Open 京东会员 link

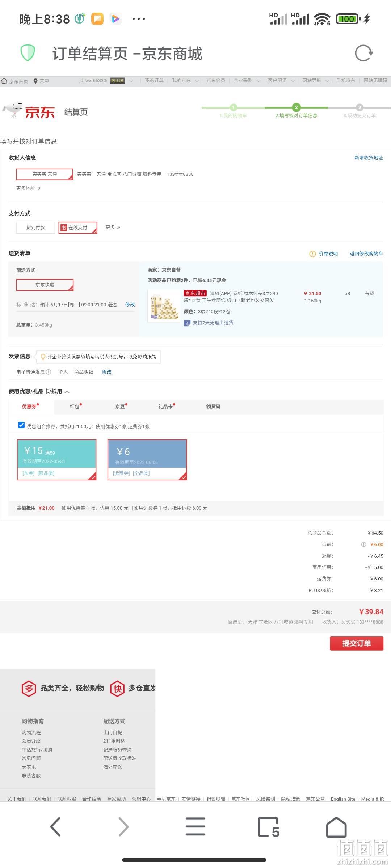point(215,80)
